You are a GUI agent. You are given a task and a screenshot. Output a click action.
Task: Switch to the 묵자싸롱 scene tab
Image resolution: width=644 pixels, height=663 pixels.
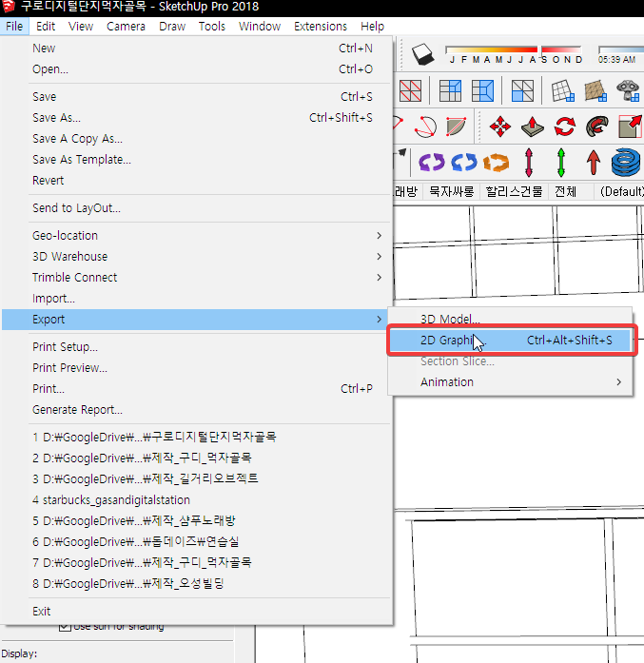click(451, 191)
